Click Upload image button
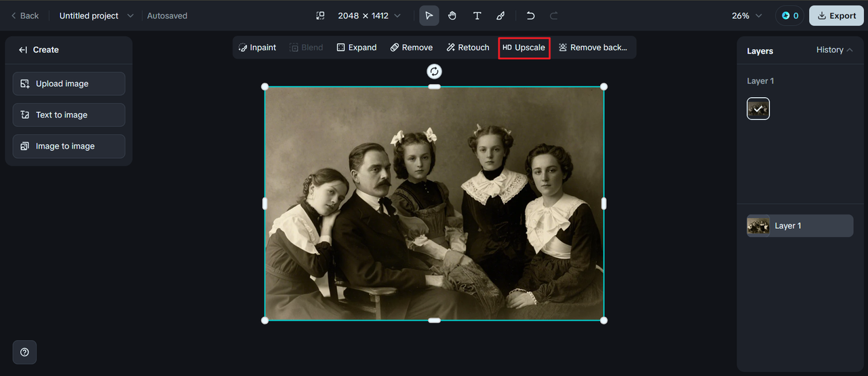This screenshot has width=868, height=376. pyautogui.click(x=69, y=83)
